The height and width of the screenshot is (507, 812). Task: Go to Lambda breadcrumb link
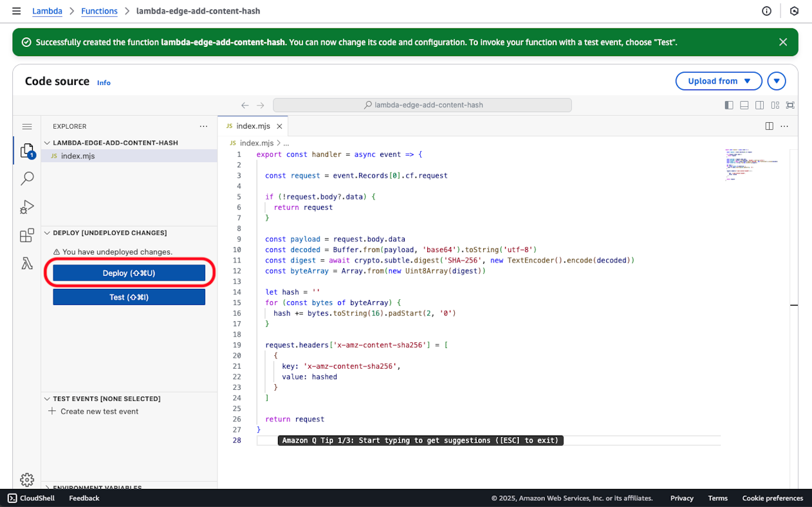tap(47, 11)
